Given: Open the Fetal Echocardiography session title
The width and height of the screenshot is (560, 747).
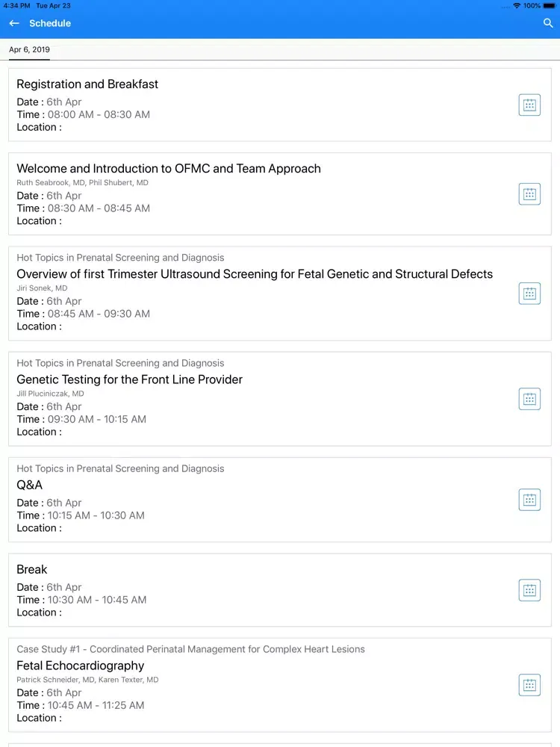Looking at the screenshot, I should click(x=81, y=666).
